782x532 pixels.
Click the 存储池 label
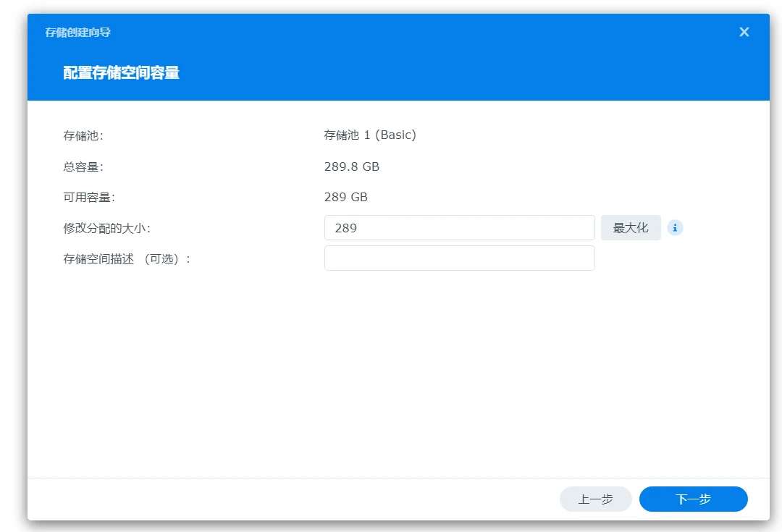coord(83,135)
